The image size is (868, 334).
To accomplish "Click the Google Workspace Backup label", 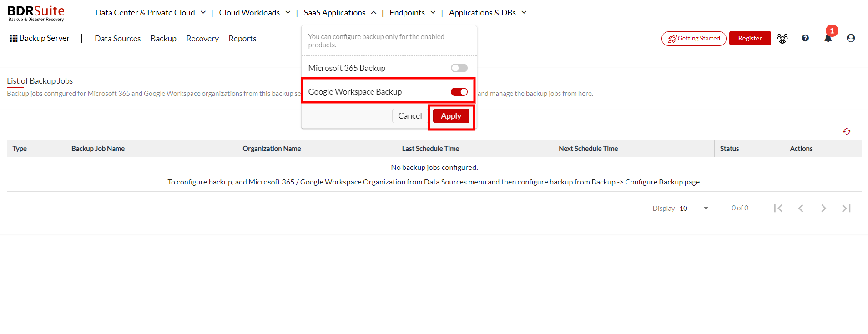I will click(355, 92).
